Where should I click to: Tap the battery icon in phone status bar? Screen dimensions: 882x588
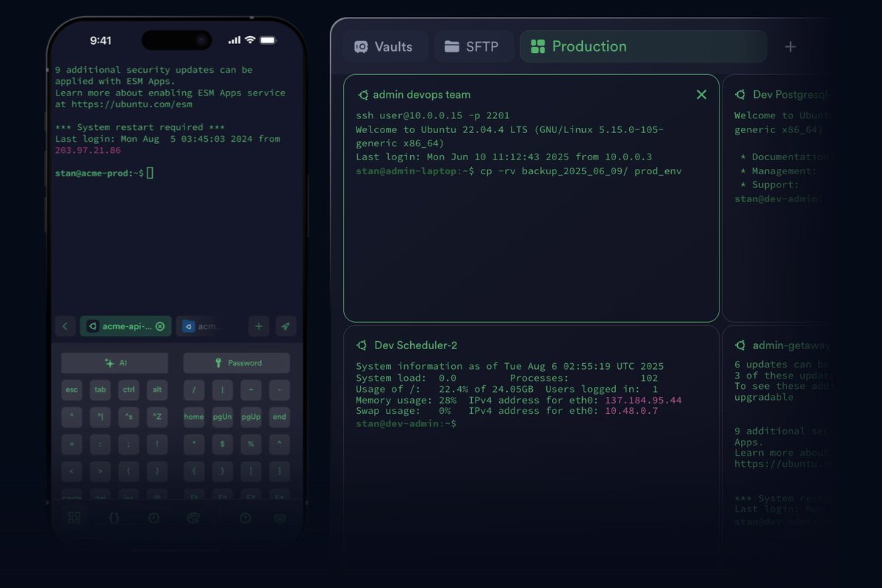pyautogui.click(x=268, y=40)
